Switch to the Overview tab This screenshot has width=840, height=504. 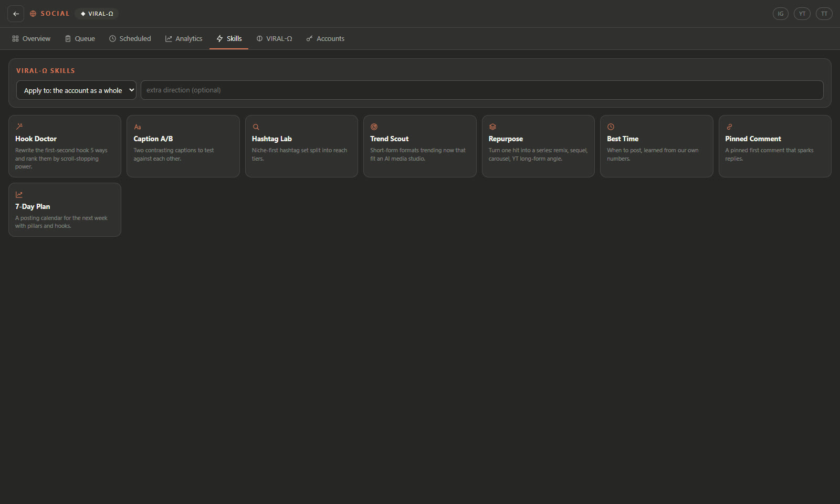coord(31,39)
